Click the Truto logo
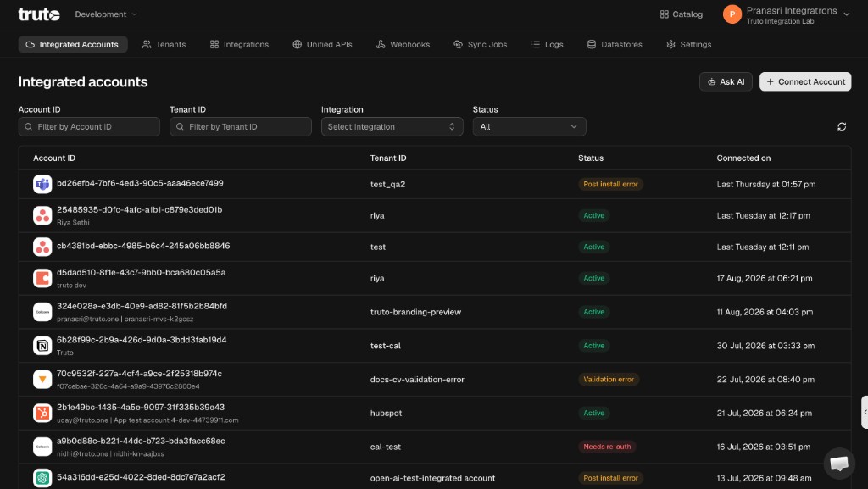 click(39, 14)
